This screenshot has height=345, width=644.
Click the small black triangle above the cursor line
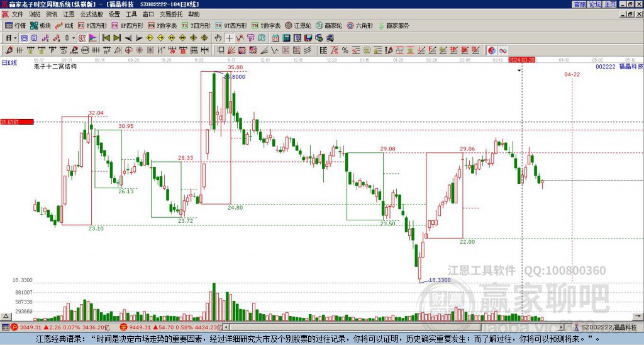pos(519,71)
